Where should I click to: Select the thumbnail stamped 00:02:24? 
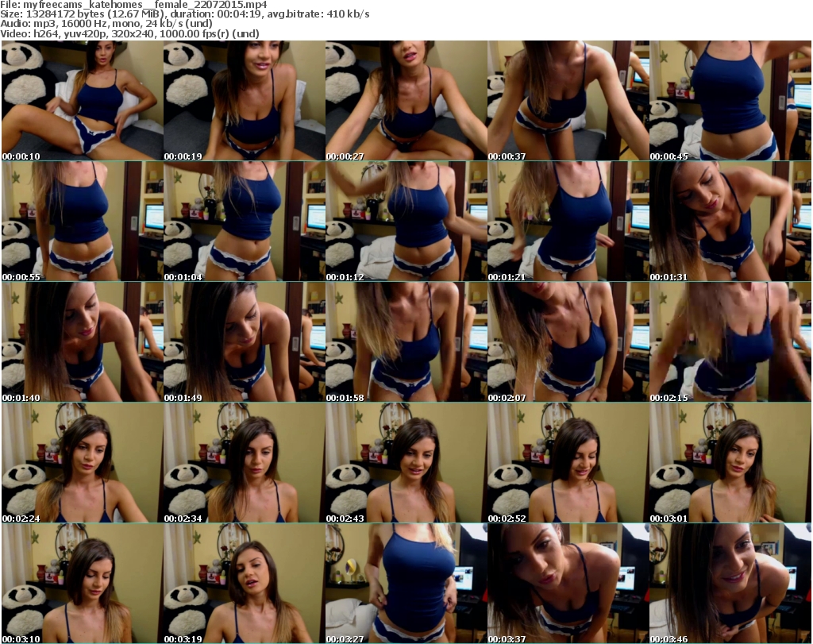[x=83, y=462]
